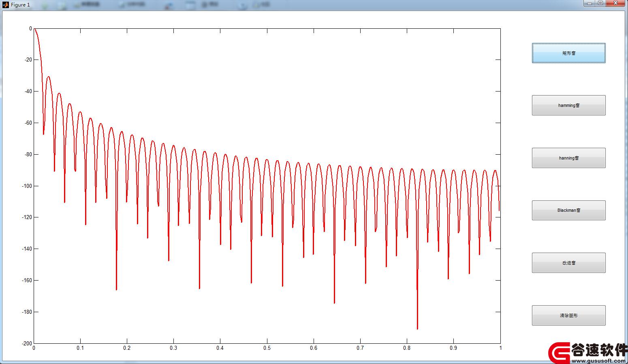
Task: Click the y-axis tick label -20
Action: pyautogui.click(x=28, y=60)
